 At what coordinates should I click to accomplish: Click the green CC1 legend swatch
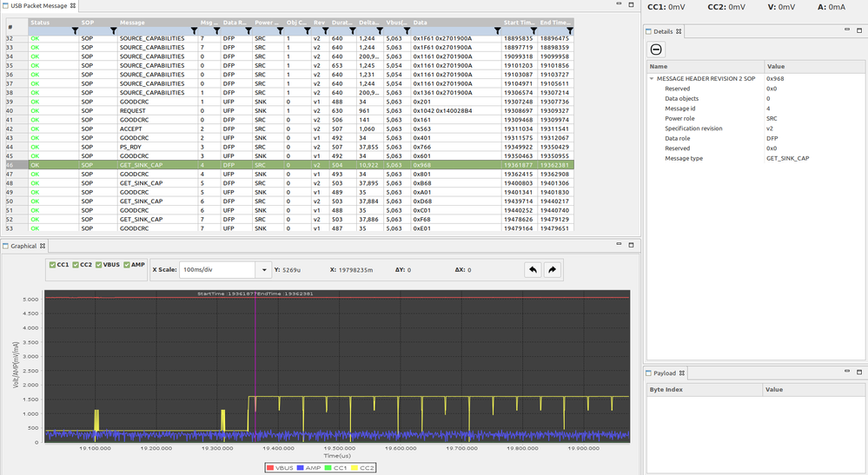328,468
